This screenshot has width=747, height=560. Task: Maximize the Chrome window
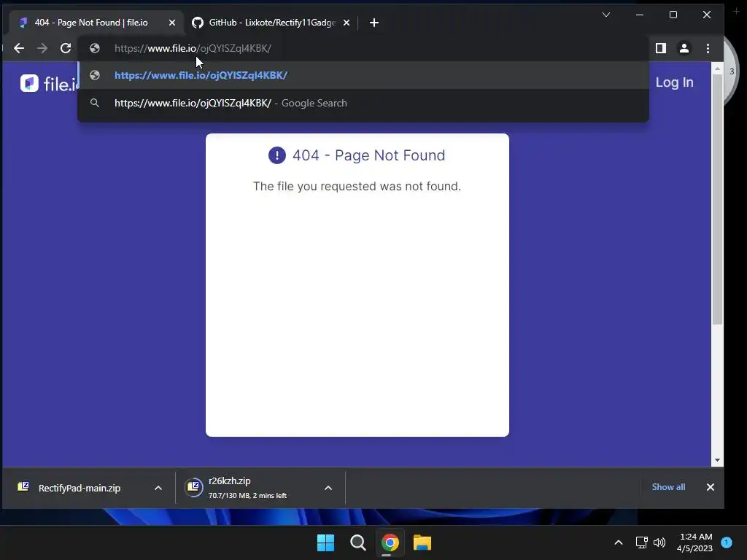coord(673,15)
